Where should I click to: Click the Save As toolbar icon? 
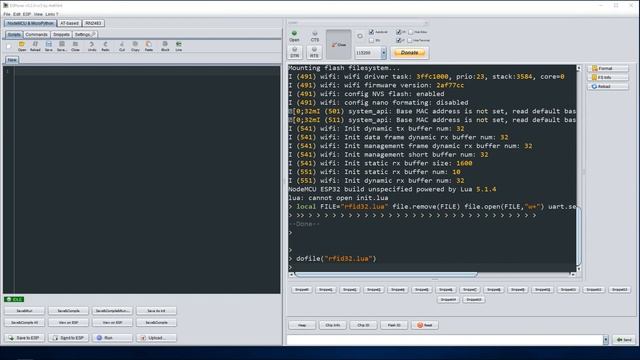[x=62, y=46]
